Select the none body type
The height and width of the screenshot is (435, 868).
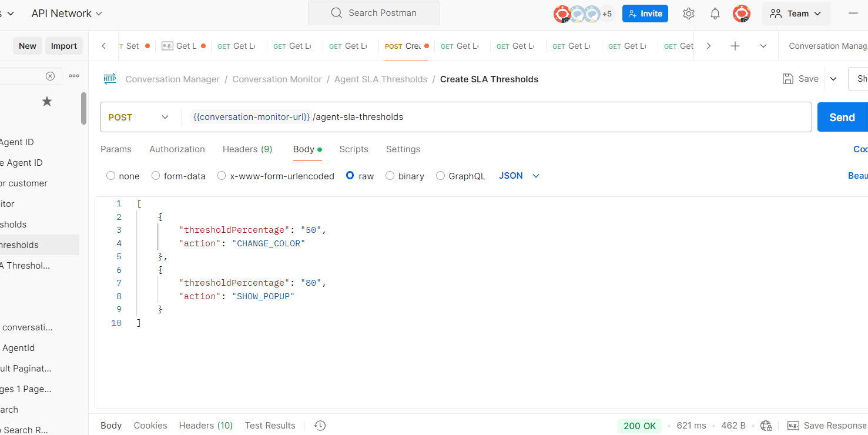point(110,176)
